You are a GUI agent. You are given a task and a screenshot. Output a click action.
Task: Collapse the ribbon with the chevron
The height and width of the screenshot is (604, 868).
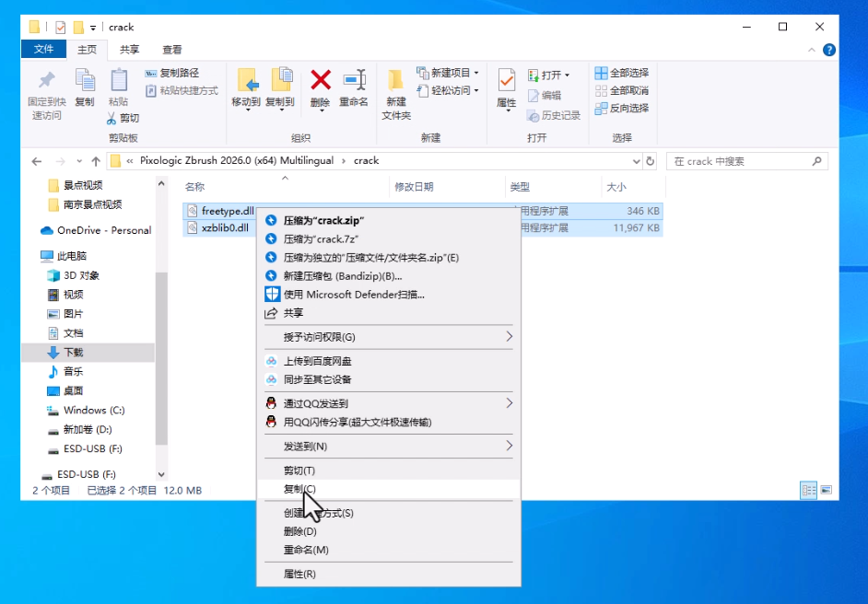(x=812, y=50)
